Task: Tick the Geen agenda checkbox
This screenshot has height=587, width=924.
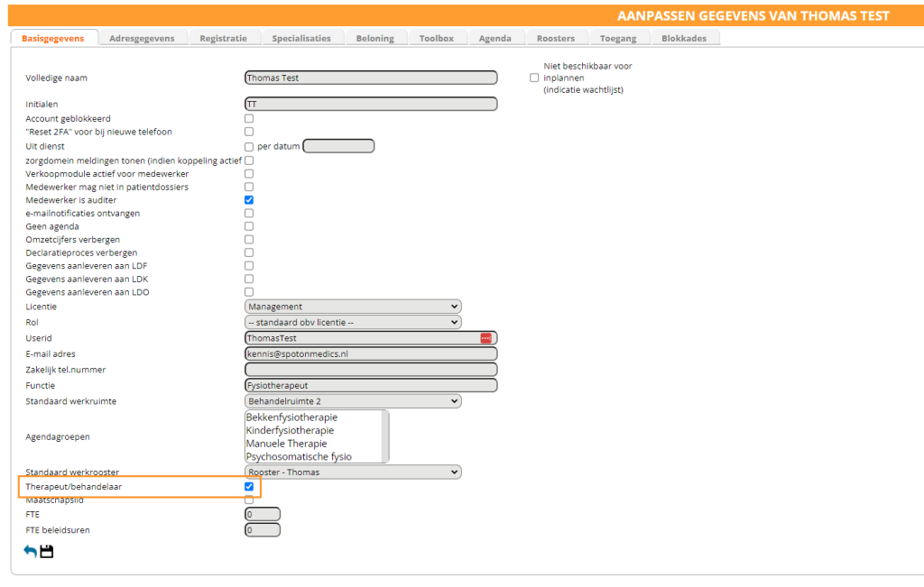Action: (249, 226)
